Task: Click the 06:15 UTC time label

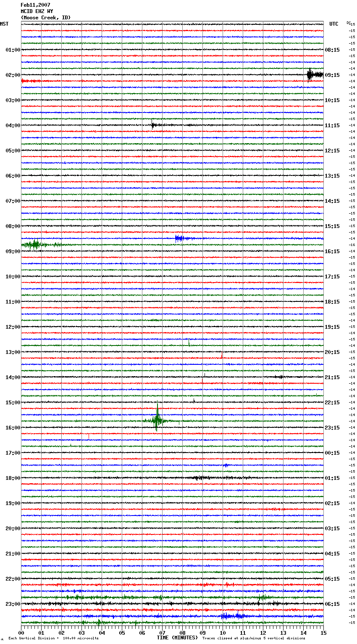Action: (x=332, y=604)
